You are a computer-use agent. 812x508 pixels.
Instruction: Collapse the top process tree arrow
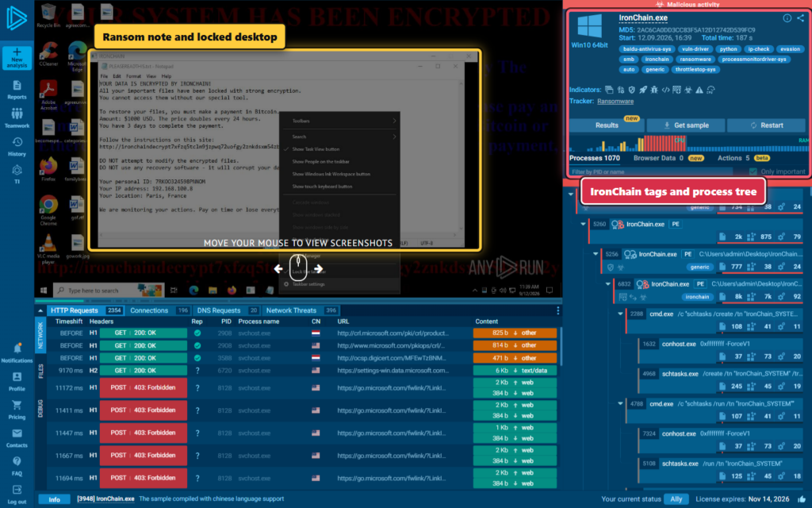tap(571, 194)
